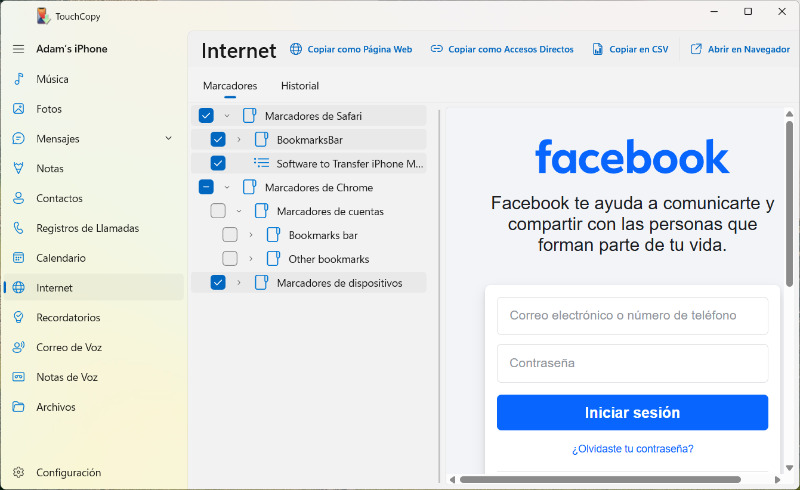The width and height of the screenshot is (800, 490).
Task: Click the Configuración gear icon
Action: tap(18, 473)
